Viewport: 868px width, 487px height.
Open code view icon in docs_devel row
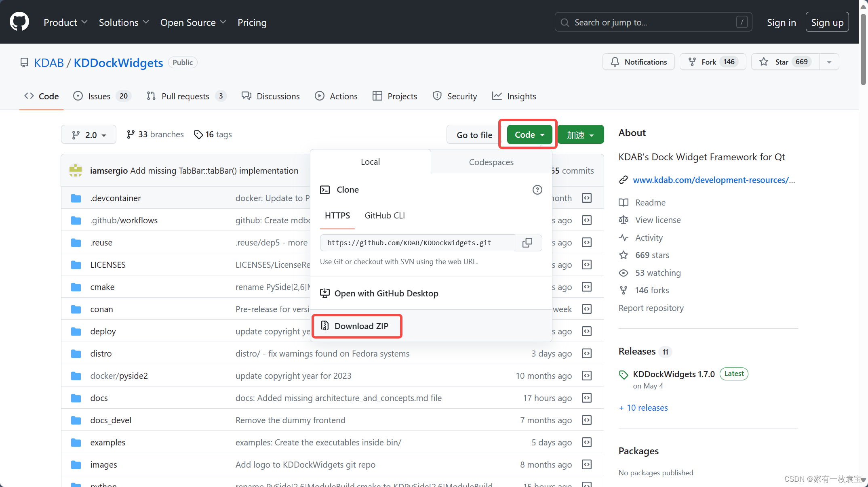pos(587,420)
